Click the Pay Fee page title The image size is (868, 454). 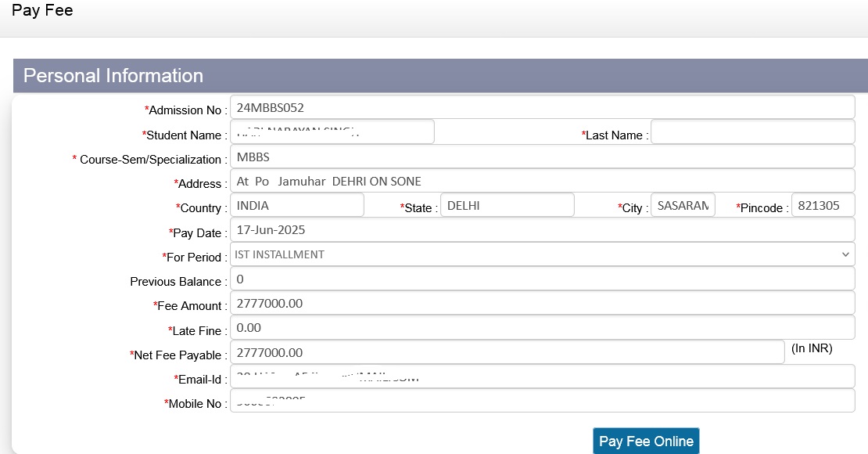42,11
